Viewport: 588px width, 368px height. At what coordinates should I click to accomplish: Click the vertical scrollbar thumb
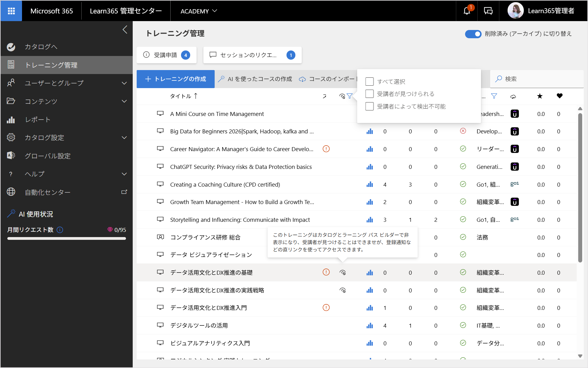tap(580, 188)
